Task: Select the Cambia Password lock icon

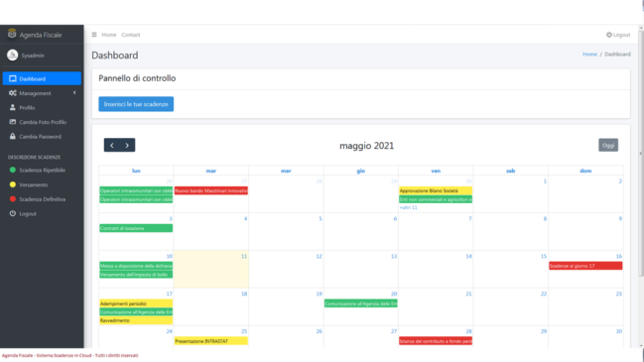Action: 12,136
